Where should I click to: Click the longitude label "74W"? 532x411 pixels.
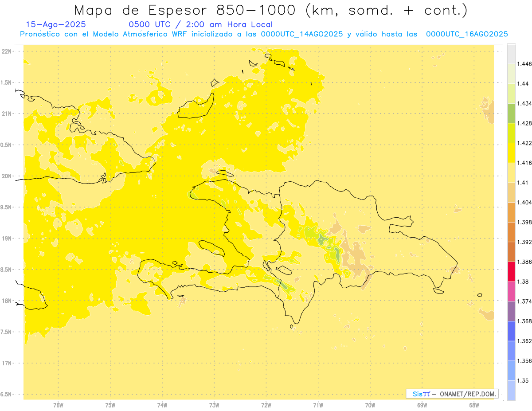tap(162, 405)
